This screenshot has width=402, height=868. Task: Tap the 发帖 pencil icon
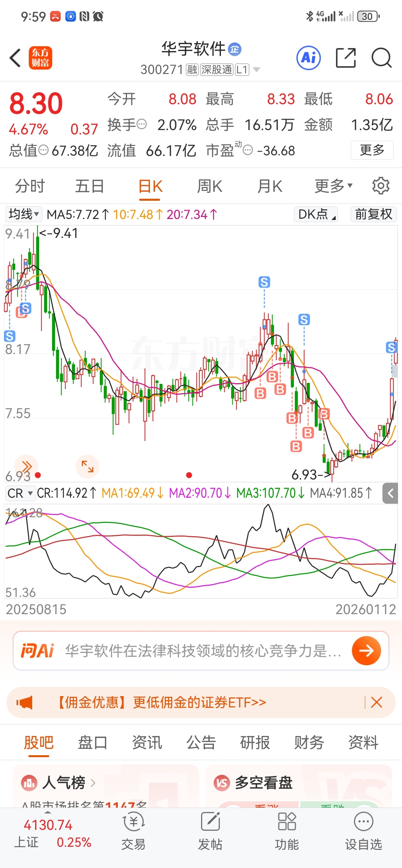(x=210, y=822)
